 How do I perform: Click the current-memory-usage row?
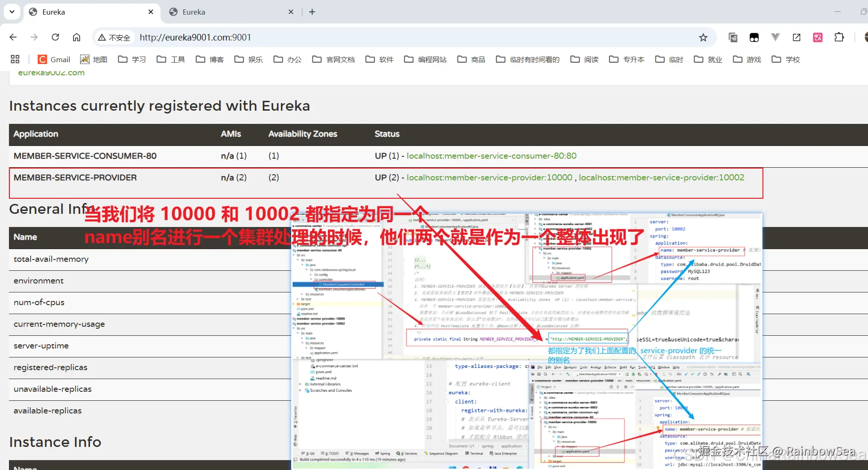click(x=150, y=324)
